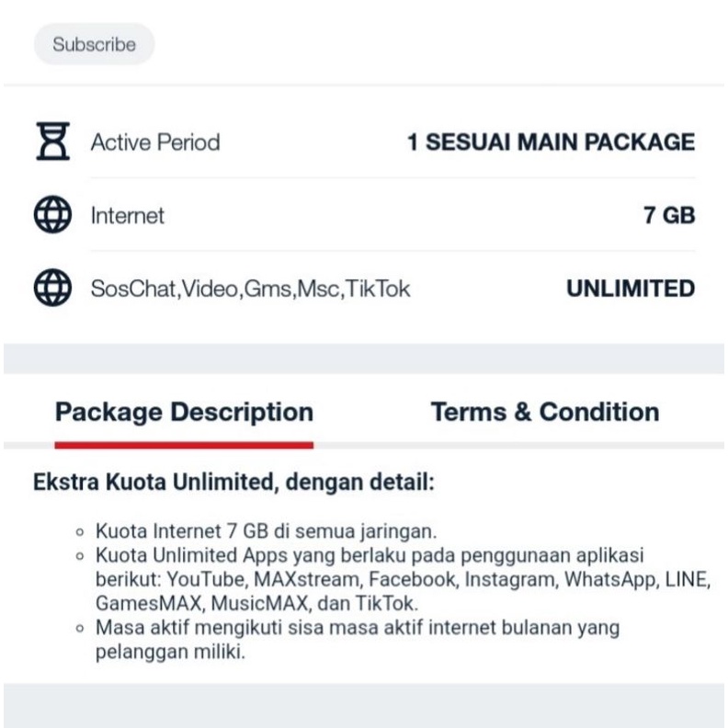The image size is (728, 728).
Task: Click the globe icon beside Internet
Action: pyautogui.click(x=52, y=216)
